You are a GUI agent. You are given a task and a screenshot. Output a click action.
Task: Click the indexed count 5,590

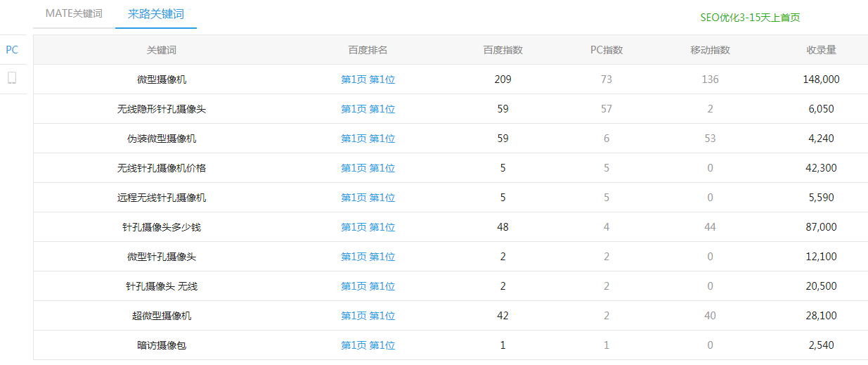click(x=821, y=198)
